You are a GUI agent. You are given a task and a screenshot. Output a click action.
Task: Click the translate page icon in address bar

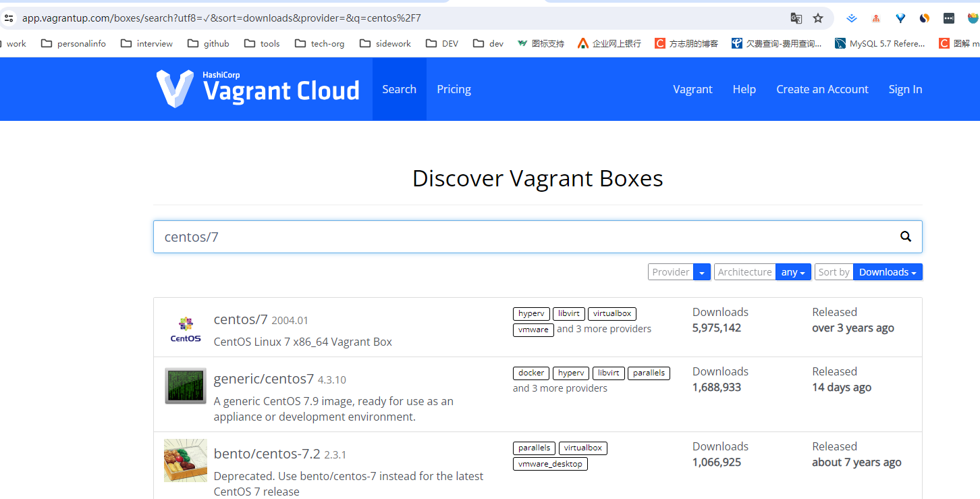(796, 18)
